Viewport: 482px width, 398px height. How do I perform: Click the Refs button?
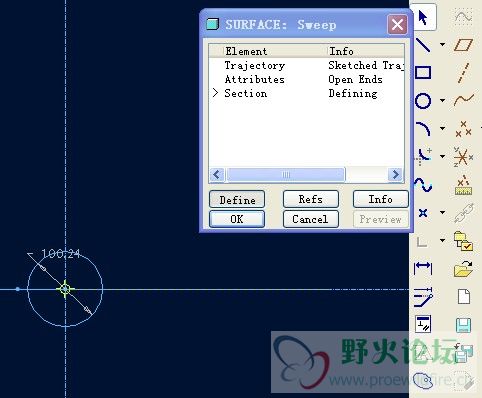point(311,199)
